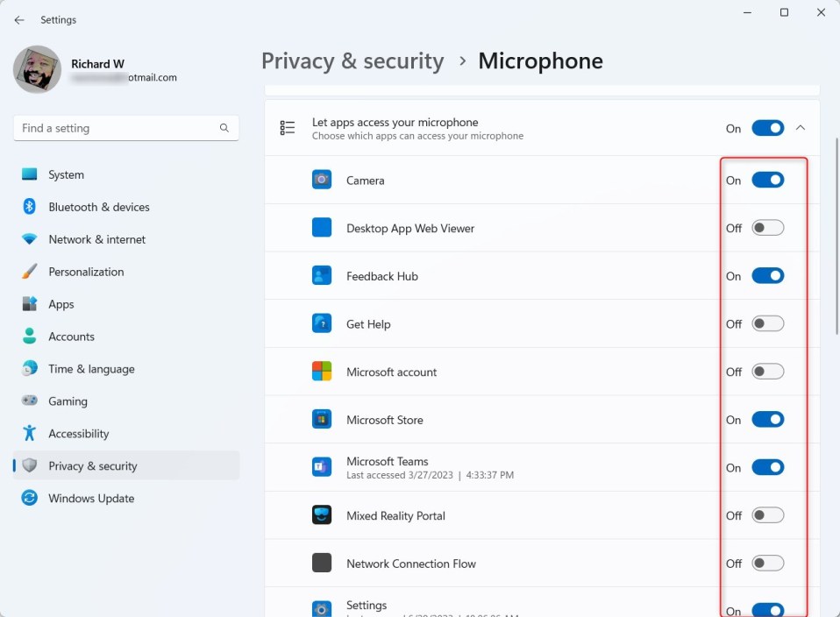Image resolution: width=840 pixels, height=617 pixels.
Task: Enable microphone for Desktop App Web Viewer
Action: point(768,228)
